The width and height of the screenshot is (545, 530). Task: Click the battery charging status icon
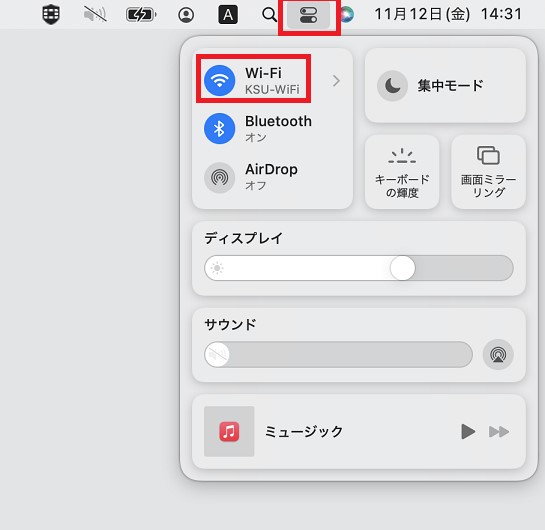(141, 15)
